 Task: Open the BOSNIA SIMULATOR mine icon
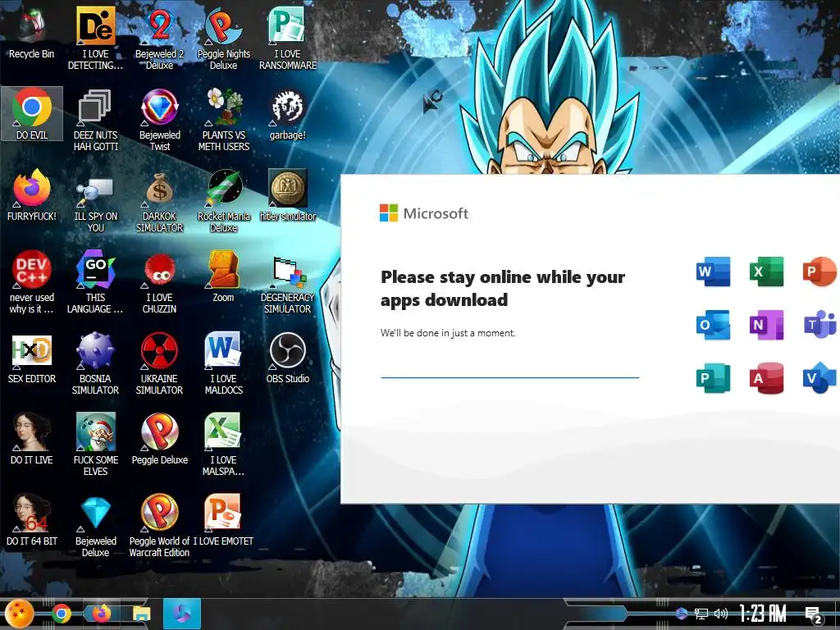(95, 363)
